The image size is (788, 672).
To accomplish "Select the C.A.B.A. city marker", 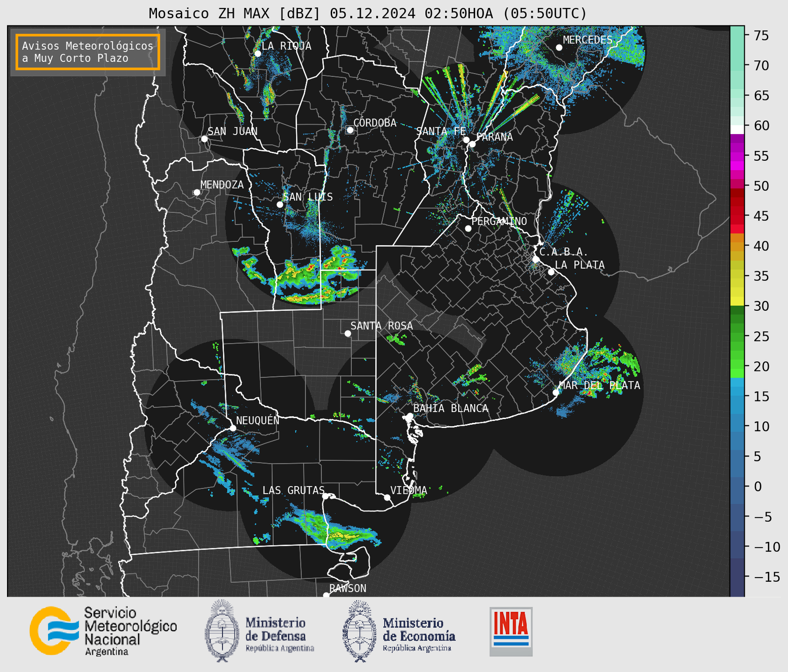I will (x=536, y=259).
